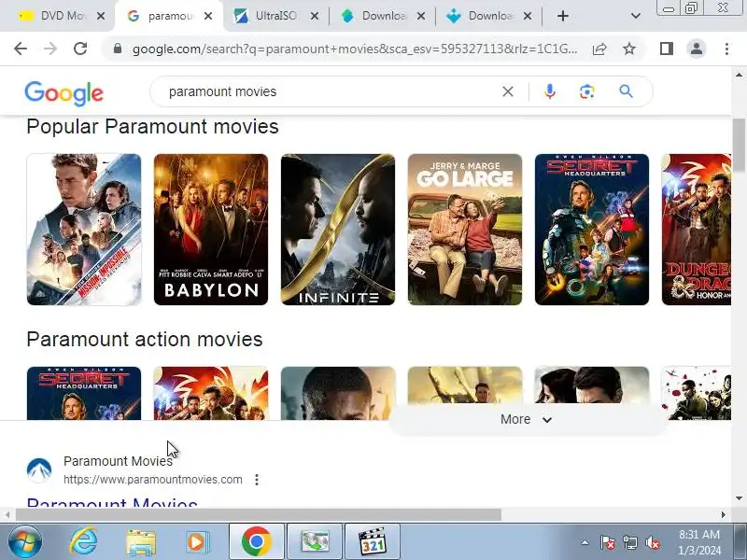Open the Mission: Impossible movie poster
This screenshot has height=560, width=747.
(84, 230)
